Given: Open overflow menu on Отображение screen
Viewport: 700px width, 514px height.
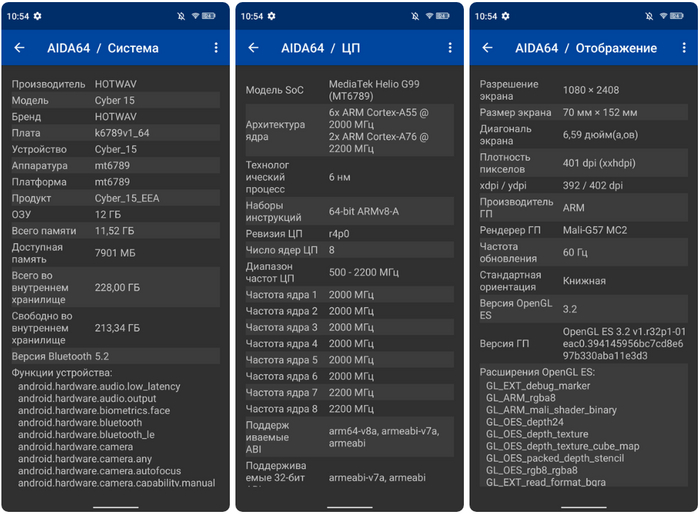Looking at the screenshot, I should tap(684, 48).
